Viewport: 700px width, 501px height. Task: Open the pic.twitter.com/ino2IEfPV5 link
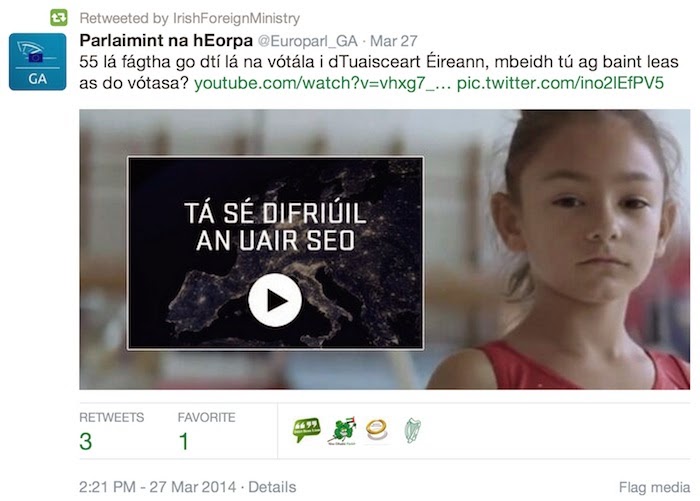pyautogui.click(x=560, y=83)
